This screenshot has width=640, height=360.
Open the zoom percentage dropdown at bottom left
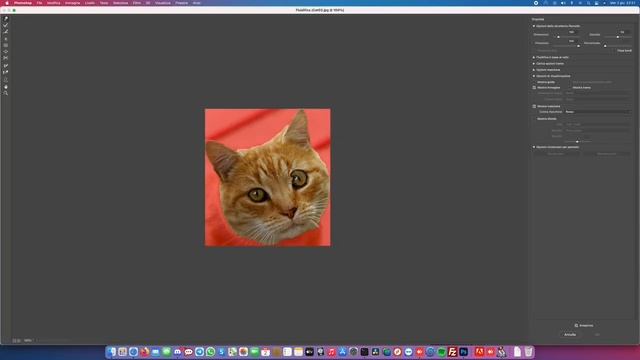point(28,340)
